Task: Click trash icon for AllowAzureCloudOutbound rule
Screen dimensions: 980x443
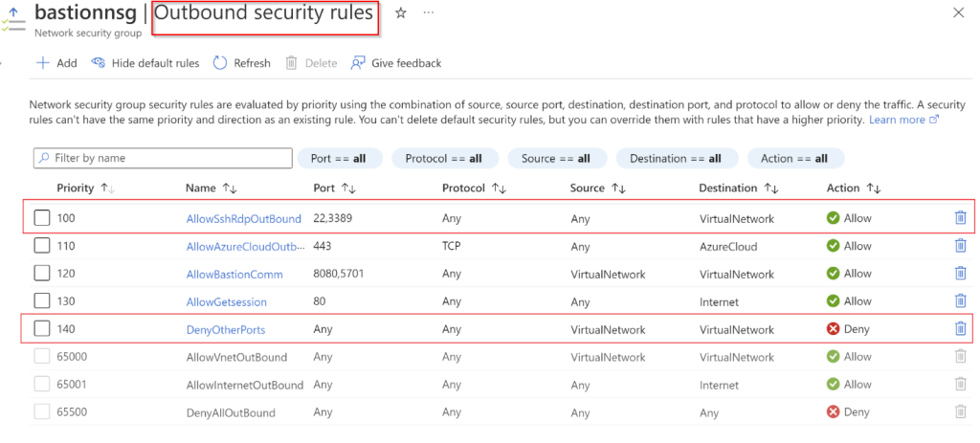Action: coord(960,246)
